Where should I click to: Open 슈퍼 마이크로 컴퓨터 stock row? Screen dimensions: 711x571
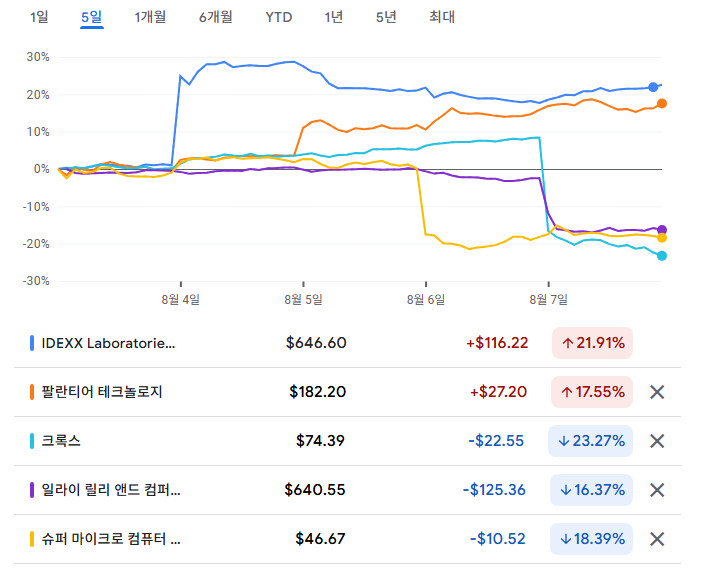coord(347,539)
